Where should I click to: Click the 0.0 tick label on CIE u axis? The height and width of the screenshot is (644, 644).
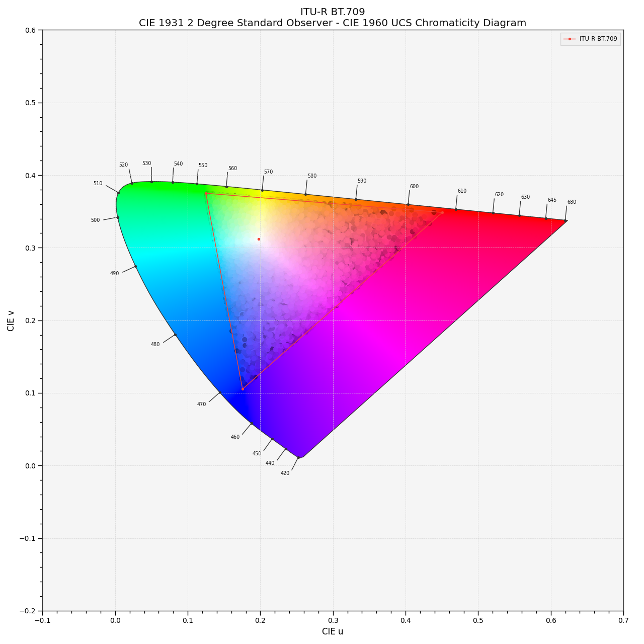[x=115, y=620]
